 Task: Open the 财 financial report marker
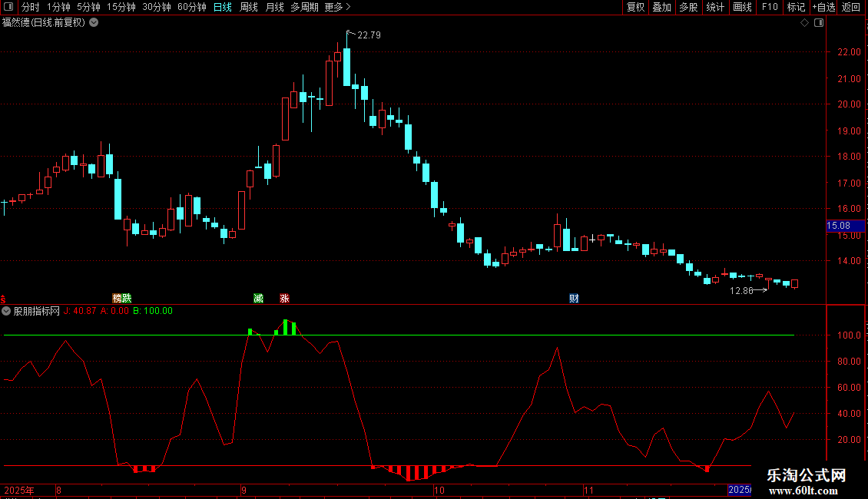coord(574,298)
